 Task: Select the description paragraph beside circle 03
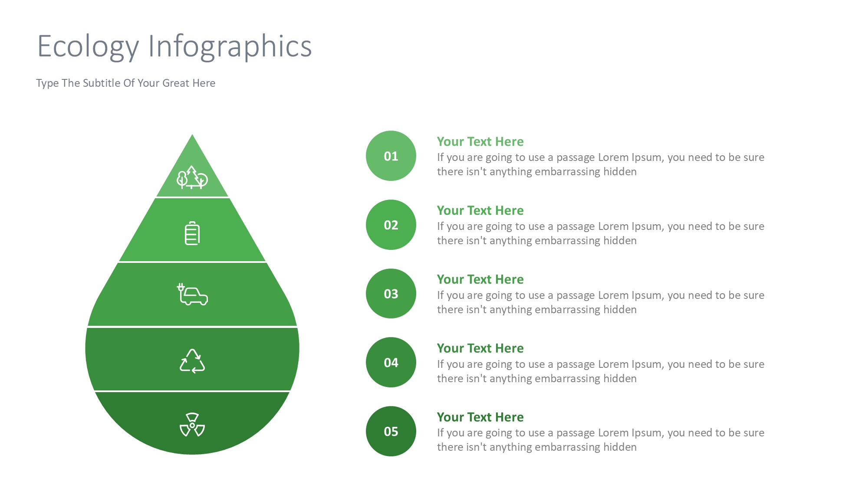tap(600, 302)
